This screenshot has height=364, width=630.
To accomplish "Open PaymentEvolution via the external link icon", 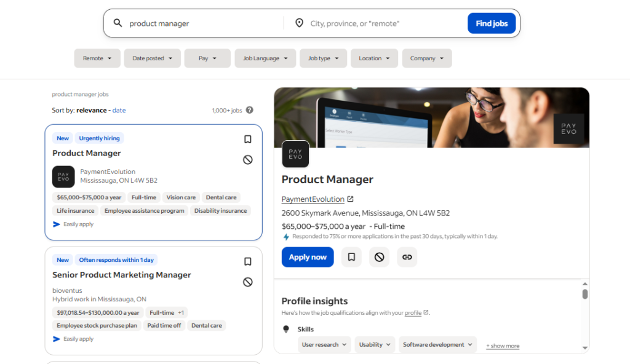I will tap(351, 199).
